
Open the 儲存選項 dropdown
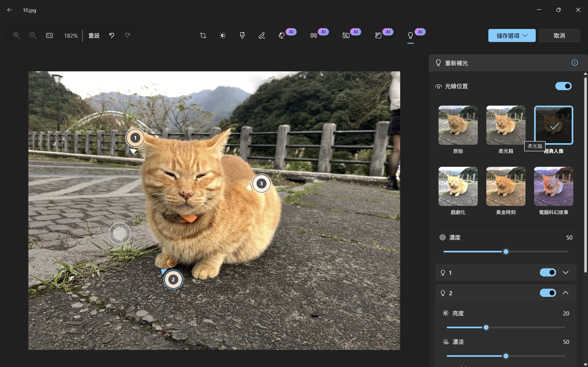point(512,36)
